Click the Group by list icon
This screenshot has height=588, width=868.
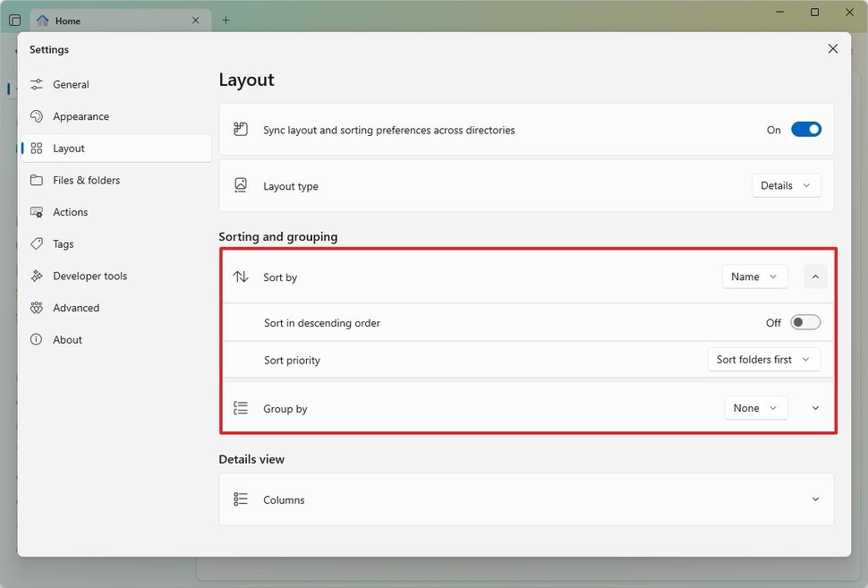pos(240,407)
